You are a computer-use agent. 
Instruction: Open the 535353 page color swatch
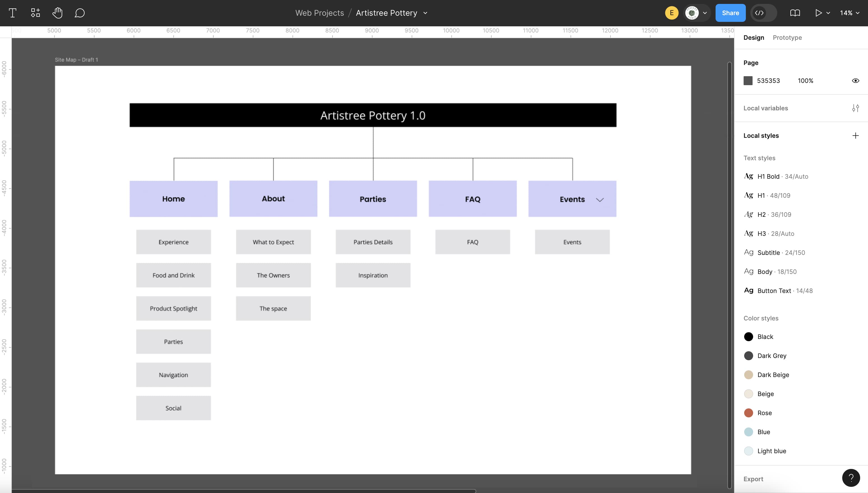click(x=748, y=81)
